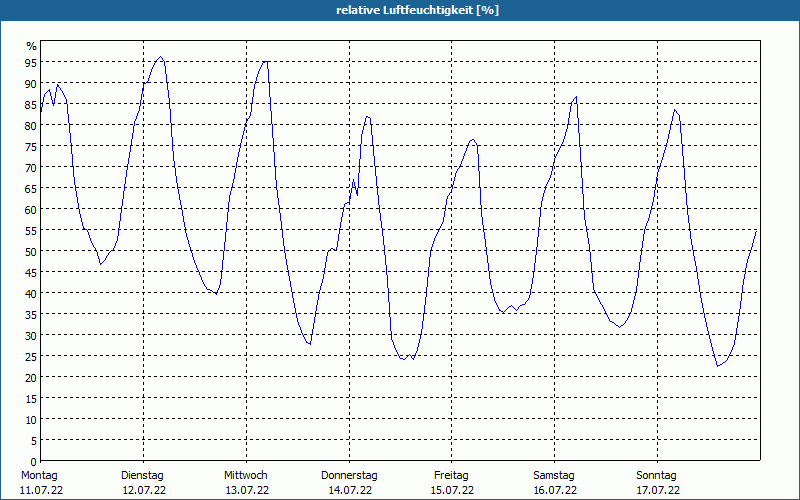Click the date '13.07.22'
The image size is (800, 500).
tap(247, 491)
